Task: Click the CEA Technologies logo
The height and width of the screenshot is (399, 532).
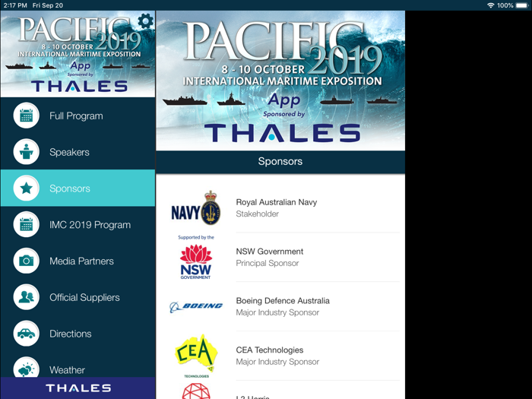Action: pos(196,356)
